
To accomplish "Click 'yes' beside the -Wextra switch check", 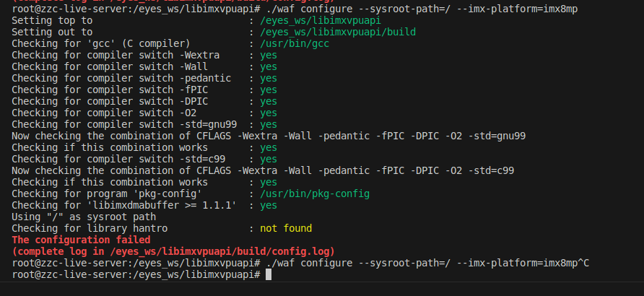I will 268,55.
